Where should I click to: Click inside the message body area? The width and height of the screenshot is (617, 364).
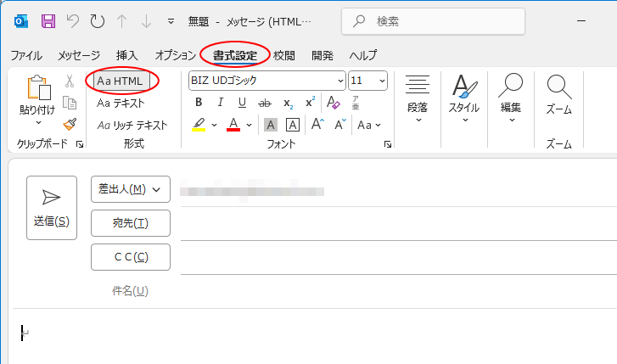(x=315, y=337)
